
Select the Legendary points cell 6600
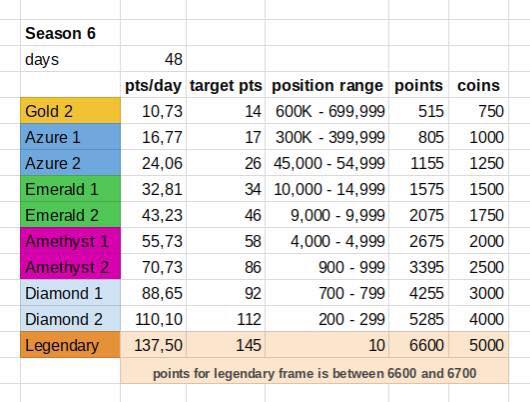pos(419,345)
